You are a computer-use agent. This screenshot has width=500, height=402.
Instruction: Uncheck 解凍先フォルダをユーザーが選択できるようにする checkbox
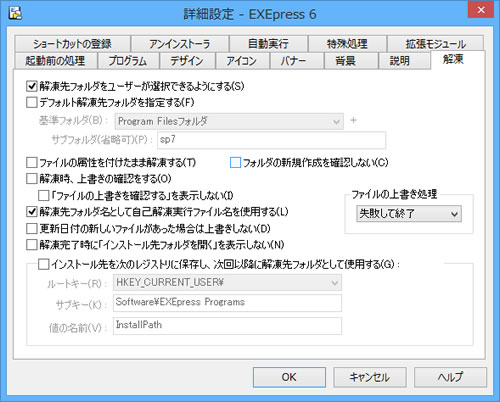(x=32, y=86)
